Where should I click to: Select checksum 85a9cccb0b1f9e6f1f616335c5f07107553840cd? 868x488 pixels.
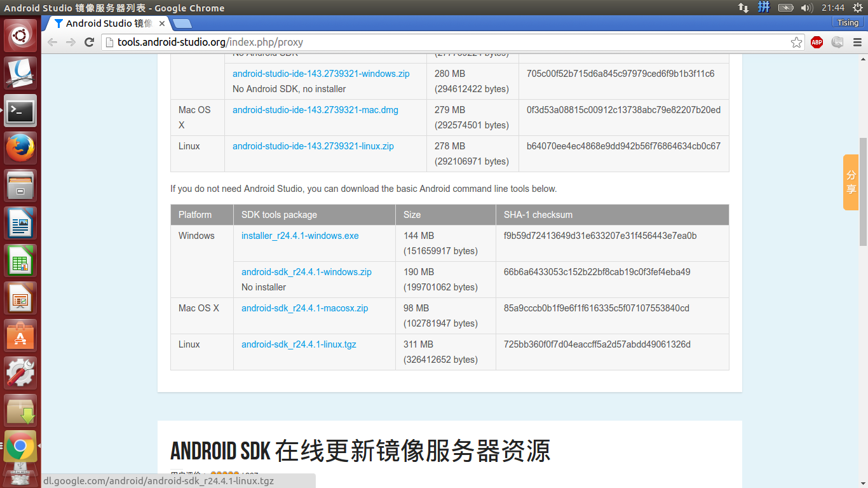point(597,308)
